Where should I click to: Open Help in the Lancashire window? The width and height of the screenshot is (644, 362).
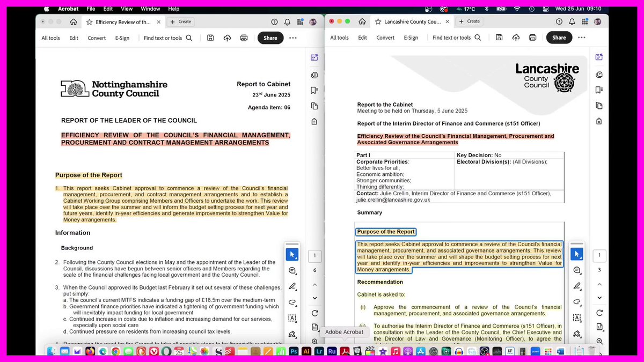[x=559, y=21]
